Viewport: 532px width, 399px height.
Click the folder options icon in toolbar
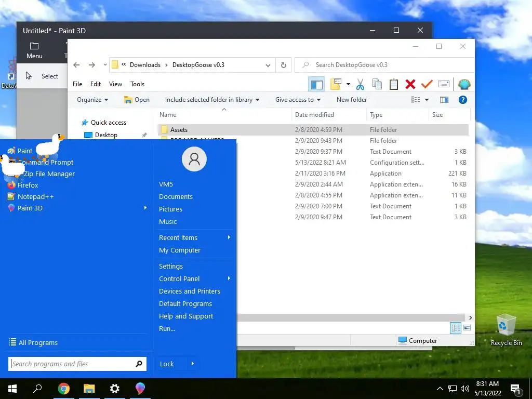pos(336,84)
